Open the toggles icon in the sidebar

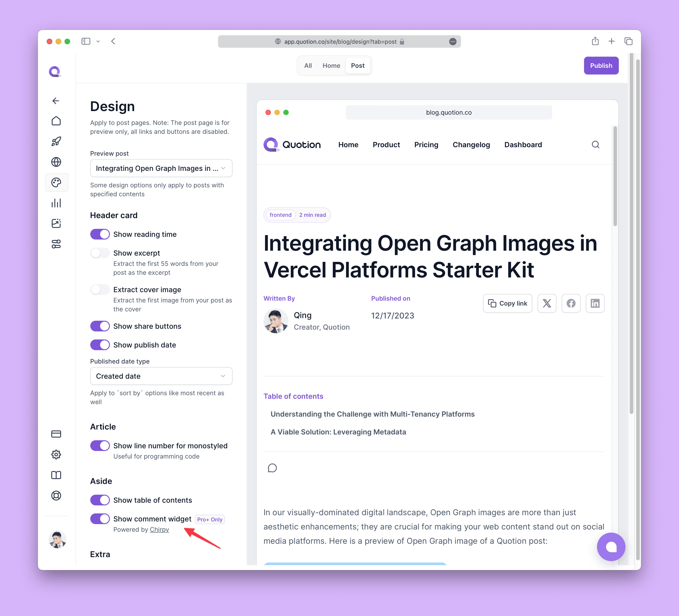point(56,244)
